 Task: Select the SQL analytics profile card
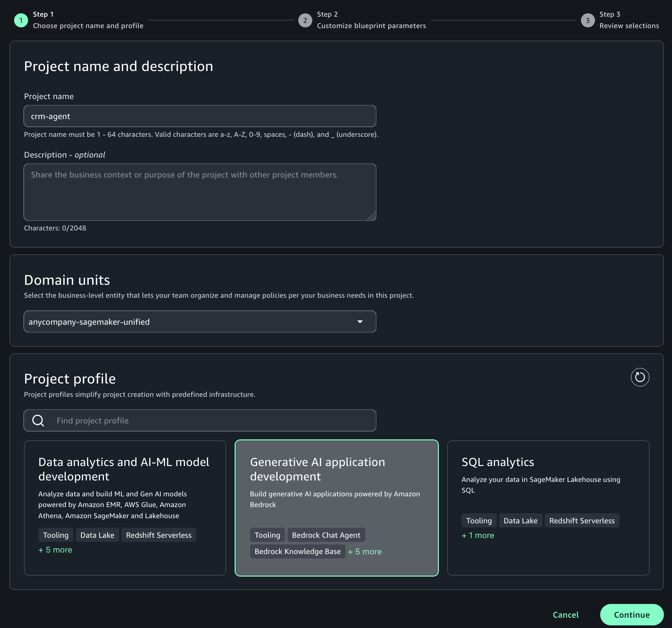548,508
